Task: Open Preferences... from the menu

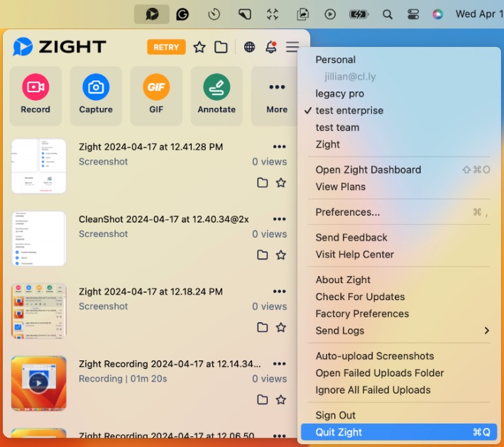Action: 399,212
